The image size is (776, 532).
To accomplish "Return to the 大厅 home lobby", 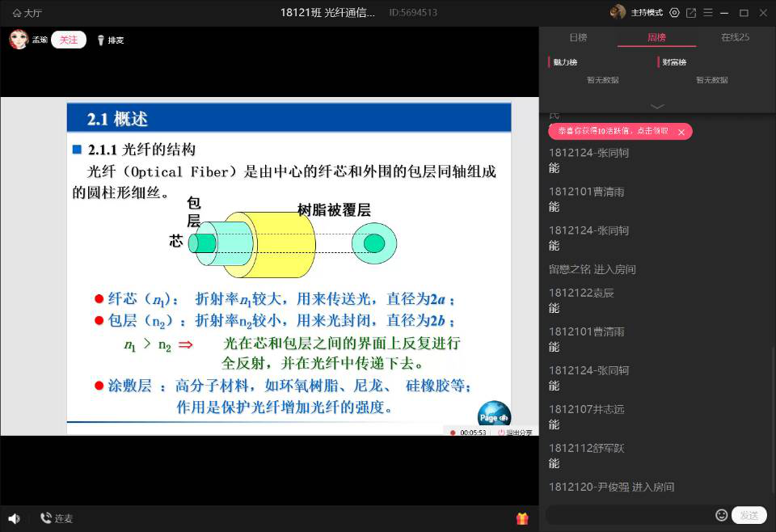I will 27,13.
